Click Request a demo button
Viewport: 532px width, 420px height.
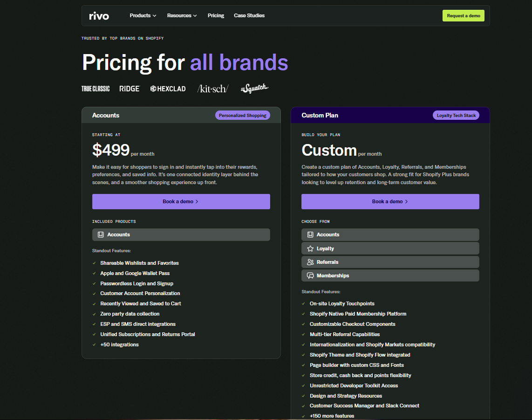[x=463, y=15]
